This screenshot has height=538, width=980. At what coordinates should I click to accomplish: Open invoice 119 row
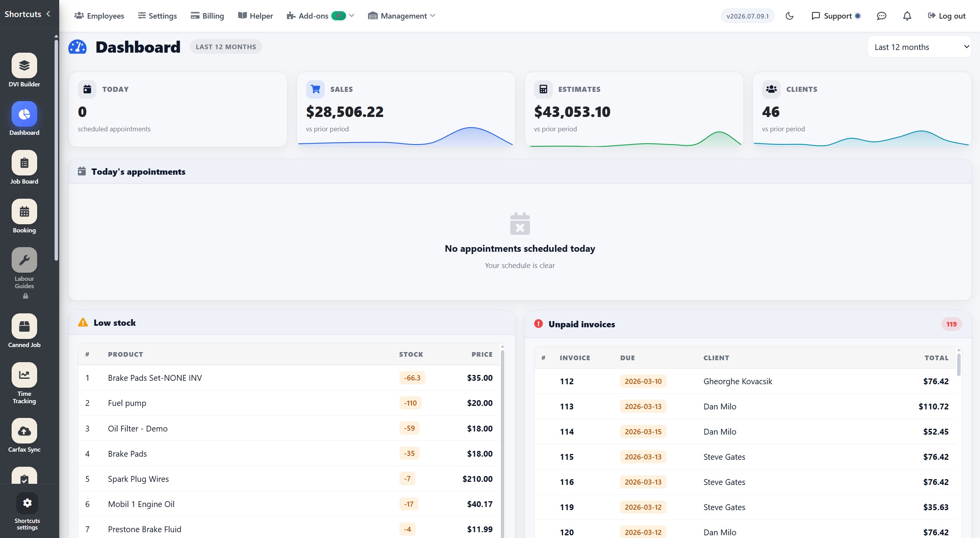[x=745, y=507]
